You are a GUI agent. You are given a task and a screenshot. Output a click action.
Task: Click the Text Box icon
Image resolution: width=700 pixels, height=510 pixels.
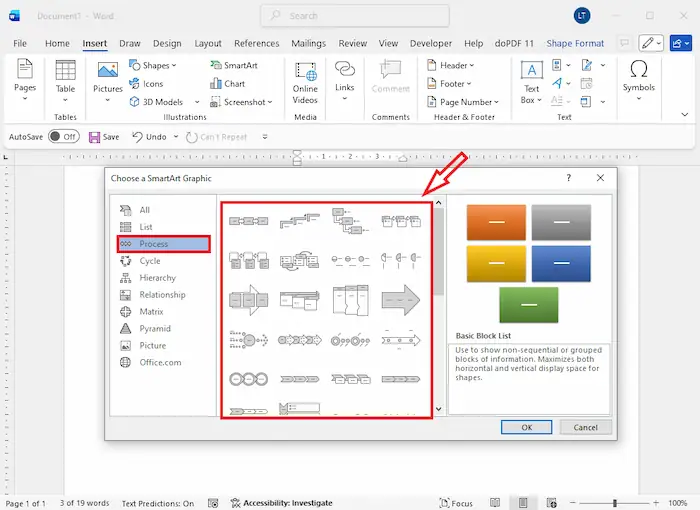532,78
